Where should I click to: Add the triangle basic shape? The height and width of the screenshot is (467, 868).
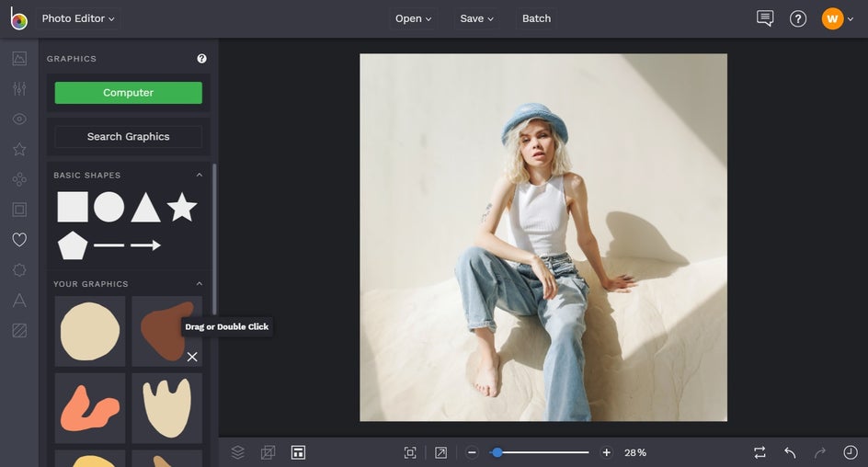pyautogui.click(x=145, y=207)
